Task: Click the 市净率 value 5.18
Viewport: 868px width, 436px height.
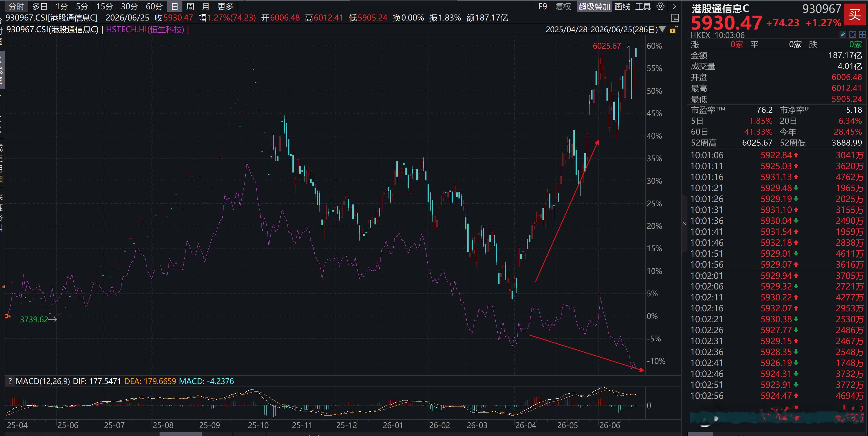Action: click(x=854, y=110)
